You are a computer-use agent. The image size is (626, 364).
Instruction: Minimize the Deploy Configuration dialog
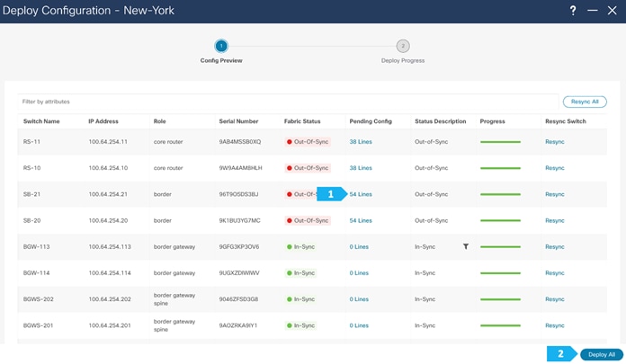(593, 11)
